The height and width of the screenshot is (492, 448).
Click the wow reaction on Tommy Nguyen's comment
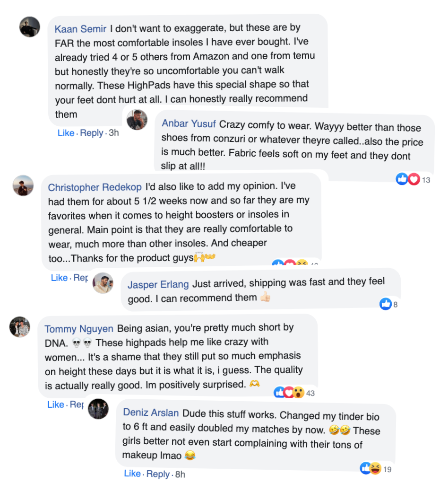click(x=298, y=392)
